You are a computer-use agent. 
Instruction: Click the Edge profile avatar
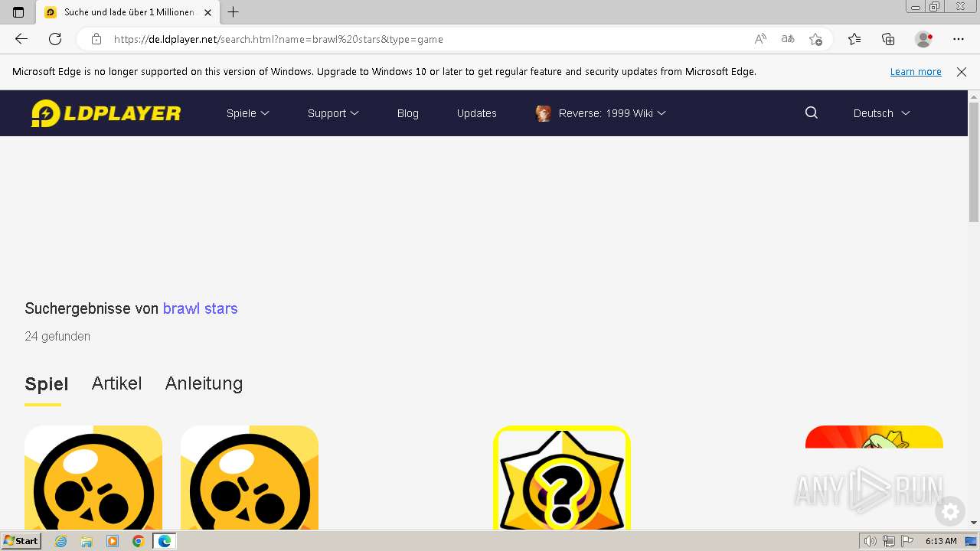coord(924,39)
